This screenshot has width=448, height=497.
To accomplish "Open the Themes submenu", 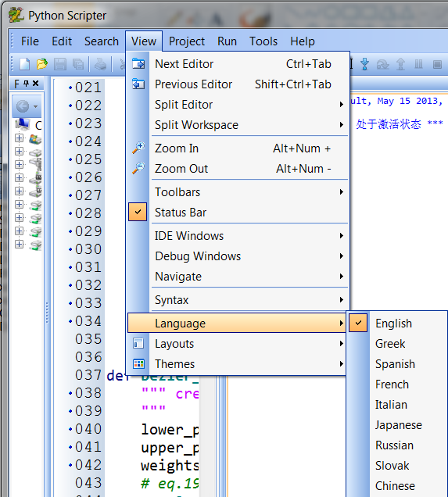I will [x=237, y=364].
